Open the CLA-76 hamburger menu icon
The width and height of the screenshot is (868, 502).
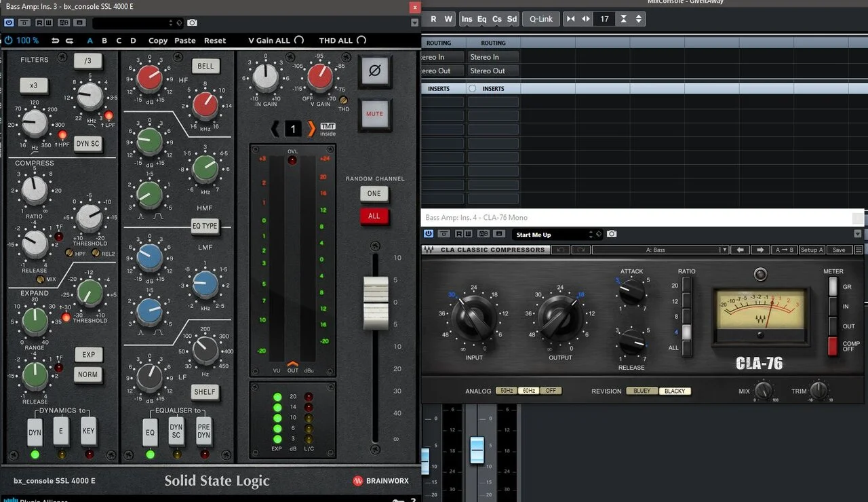tap(859, 250)
